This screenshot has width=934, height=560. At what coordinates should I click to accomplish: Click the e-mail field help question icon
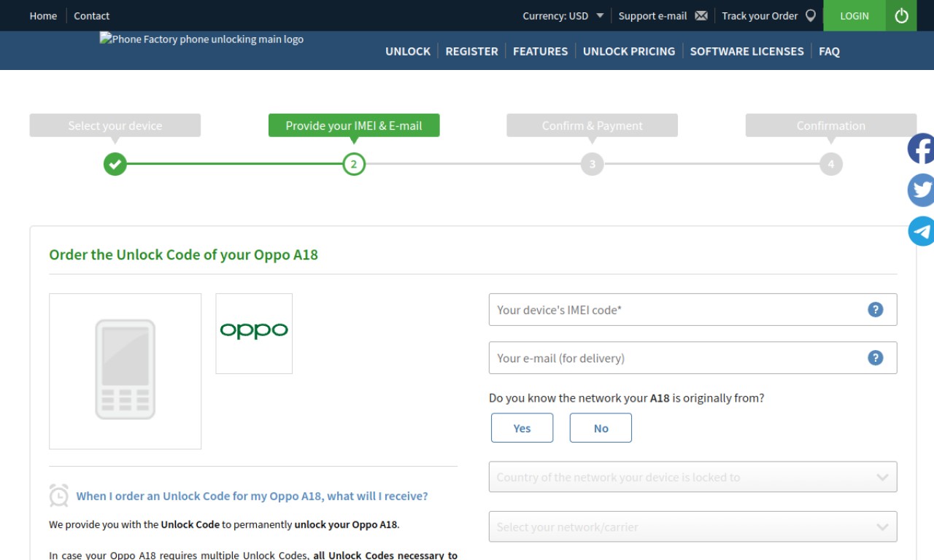[876, 358]
